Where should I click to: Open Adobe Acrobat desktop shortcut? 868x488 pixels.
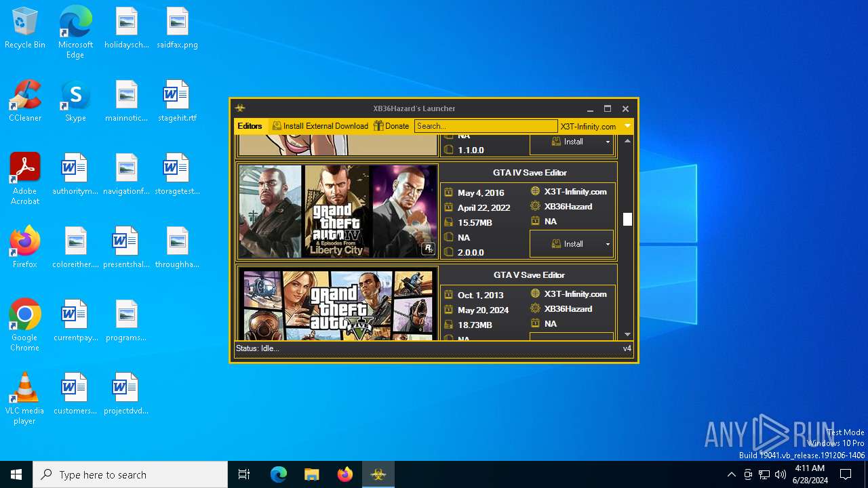(x=25, y=179)
